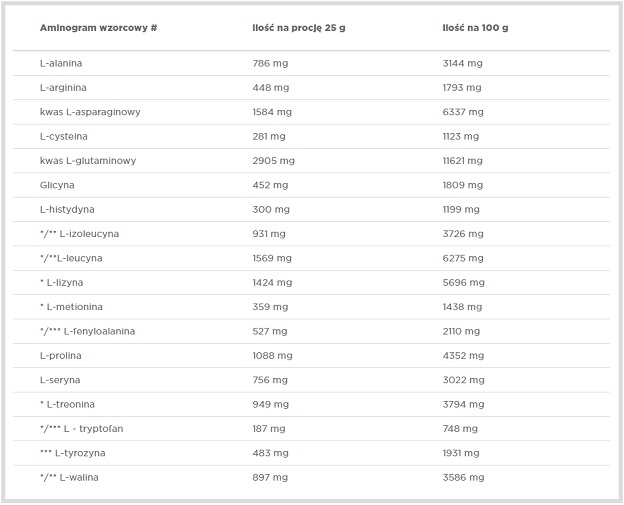Click the 'Ilość na procję 25 g' header
Image resolution: width=624 pixels, height=505 pixels.
(x=299, y=28)
